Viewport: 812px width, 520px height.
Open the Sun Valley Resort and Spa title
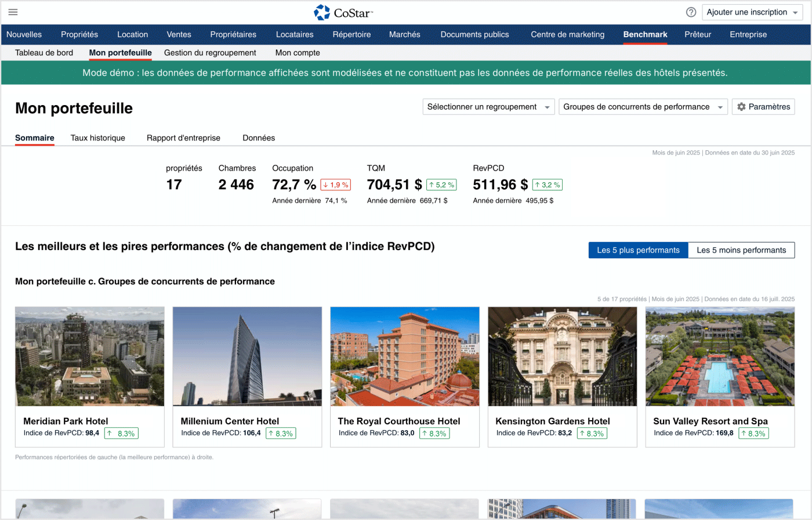point(710,421)
